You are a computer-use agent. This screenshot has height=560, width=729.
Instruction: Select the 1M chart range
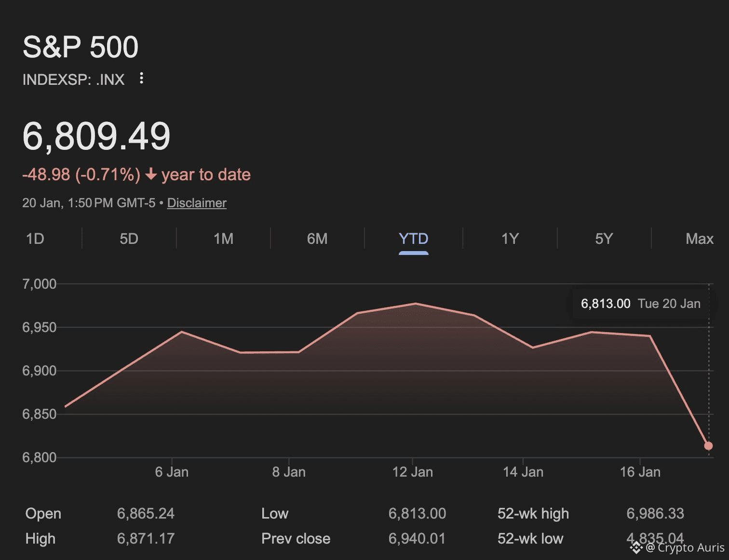tap(224, 239)
